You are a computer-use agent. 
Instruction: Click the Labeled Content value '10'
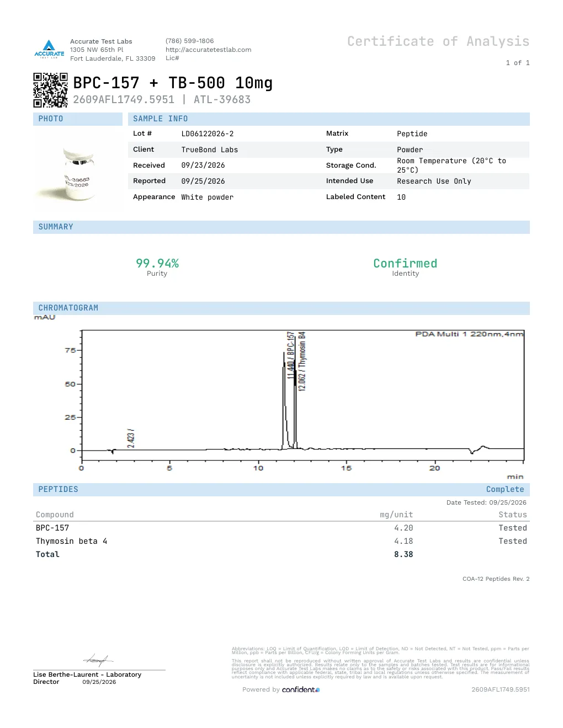(x=401, y=197)
